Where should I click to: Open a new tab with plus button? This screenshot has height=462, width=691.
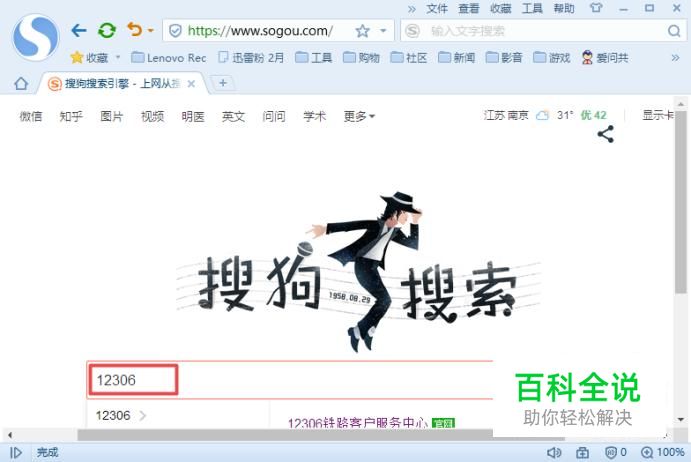[x=223, y=82]
